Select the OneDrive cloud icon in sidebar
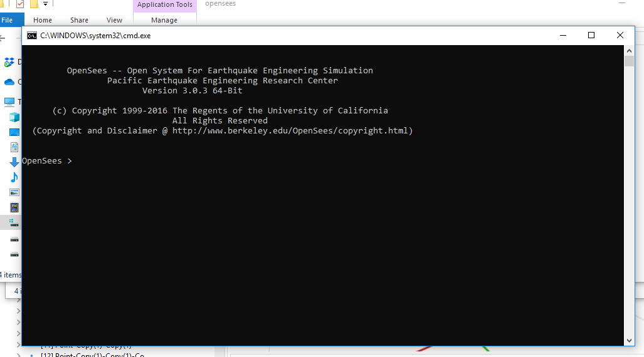This screenshot has width=644, height=357. coord(9,82)
